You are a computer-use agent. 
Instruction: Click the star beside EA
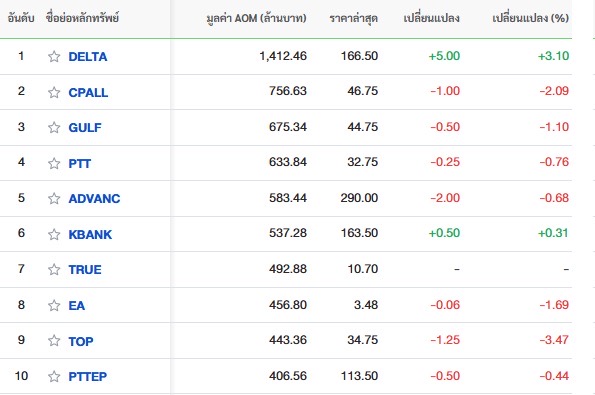click(54, 305)
